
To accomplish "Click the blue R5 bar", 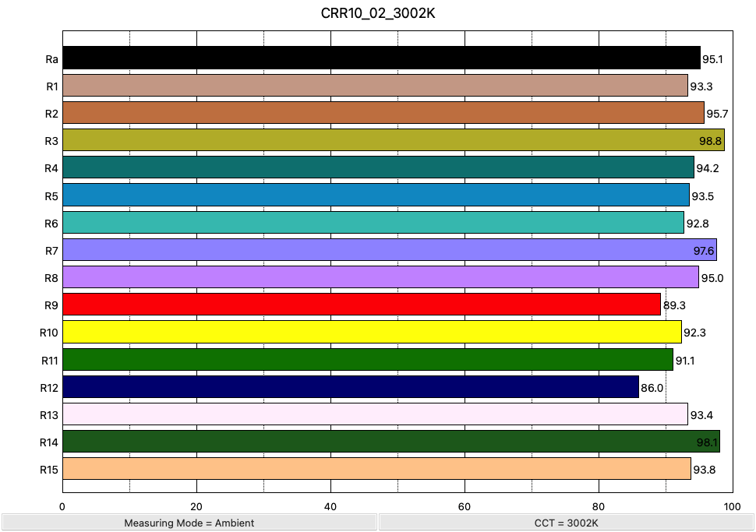I will 376,195.
